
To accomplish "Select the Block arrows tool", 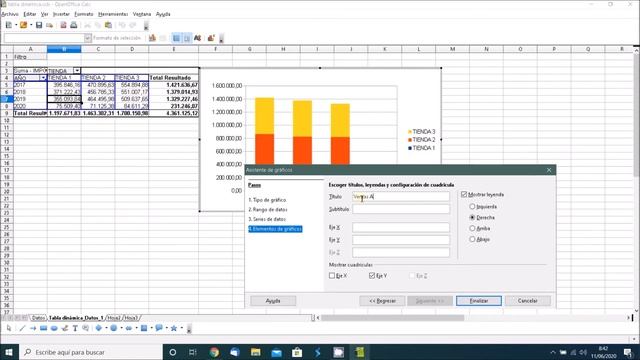I will tap(129, 328).
